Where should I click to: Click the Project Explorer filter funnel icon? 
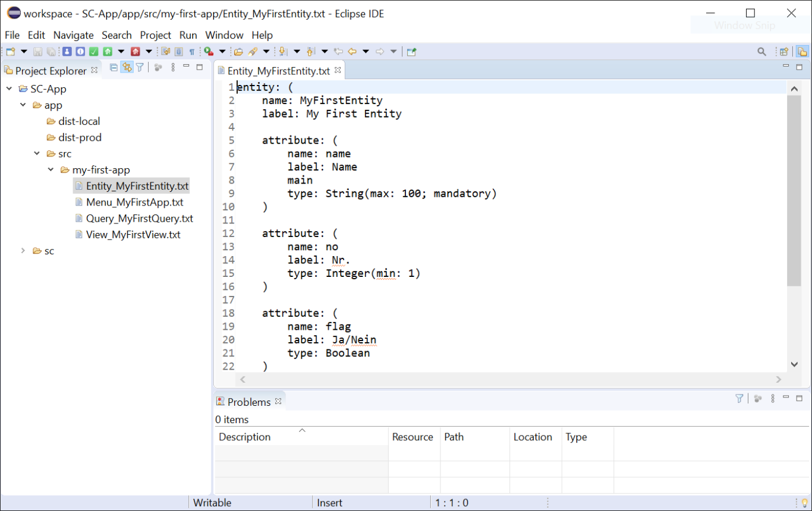(x=140, y=68)
